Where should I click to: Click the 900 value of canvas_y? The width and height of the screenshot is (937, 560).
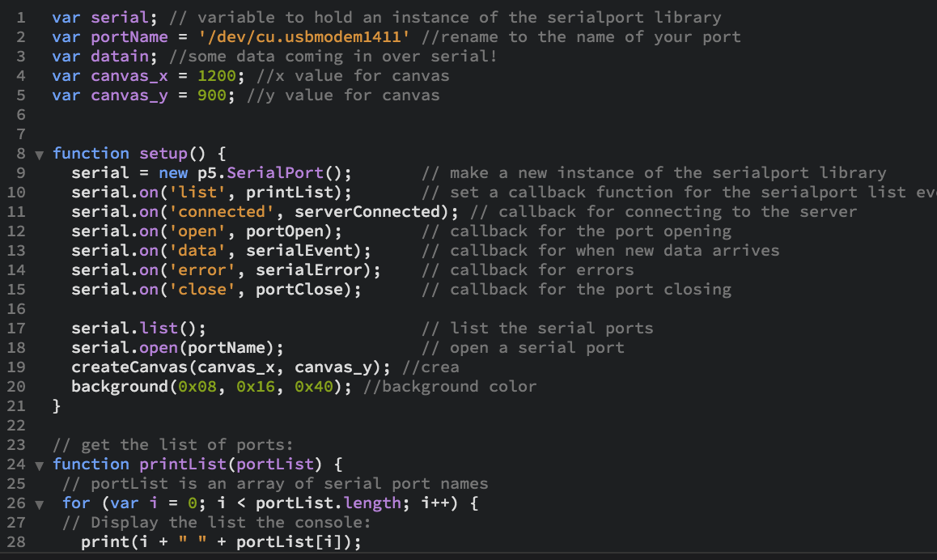[211, 95]
